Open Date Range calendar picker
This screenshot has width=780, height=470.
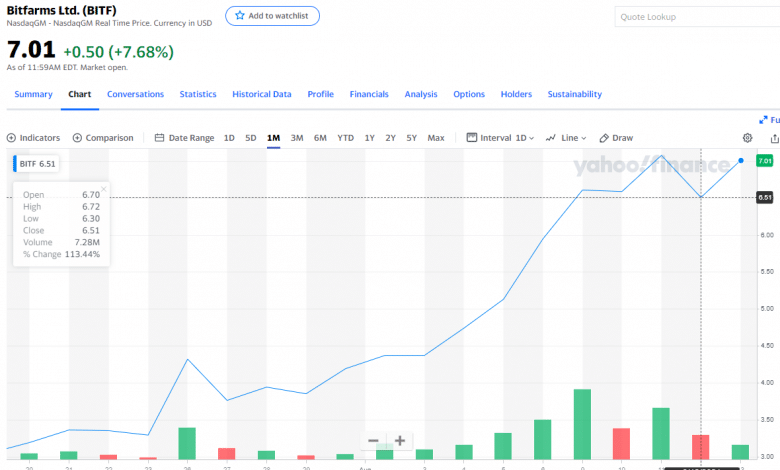(x=184, y=138)
